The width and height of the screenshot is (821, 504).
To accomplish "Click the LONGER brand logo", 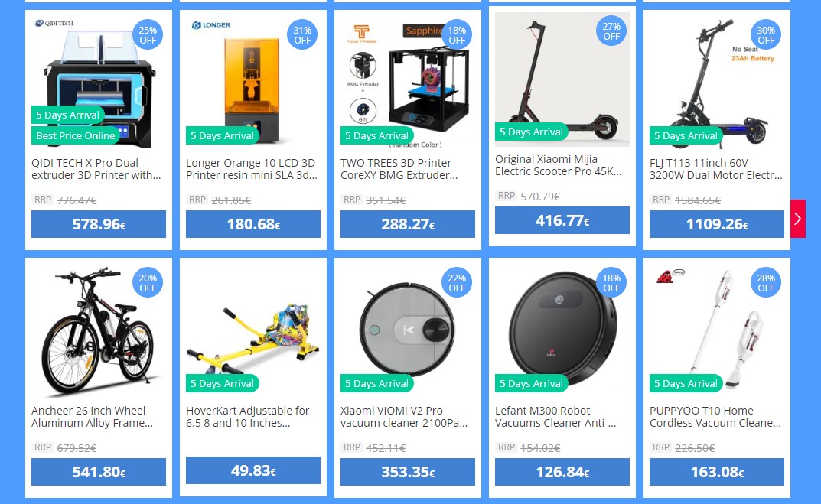I will coord(211,24).
